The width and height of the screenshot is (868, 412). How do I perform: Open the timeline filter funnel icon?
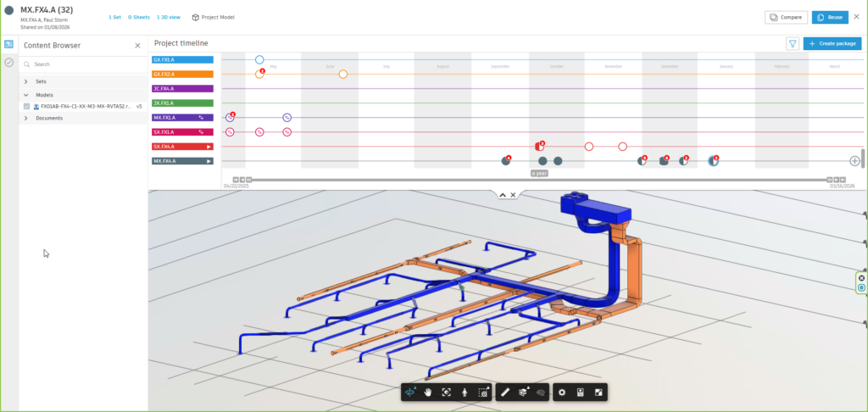(x=793, y=44)
